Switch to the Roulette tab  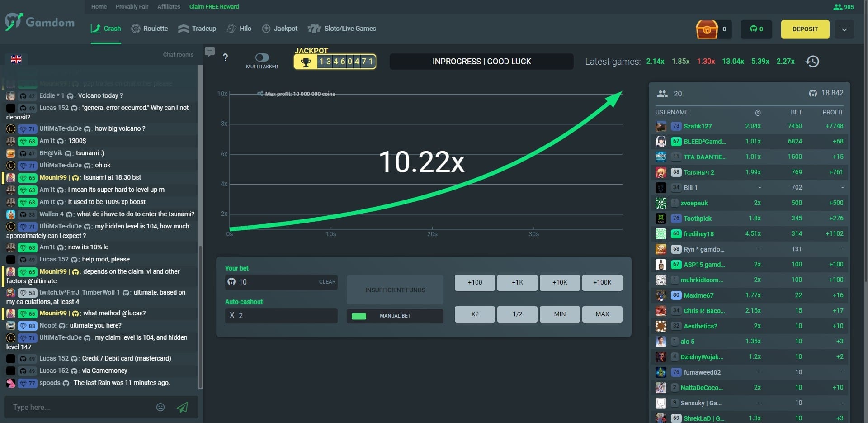(x=149, y=29)
